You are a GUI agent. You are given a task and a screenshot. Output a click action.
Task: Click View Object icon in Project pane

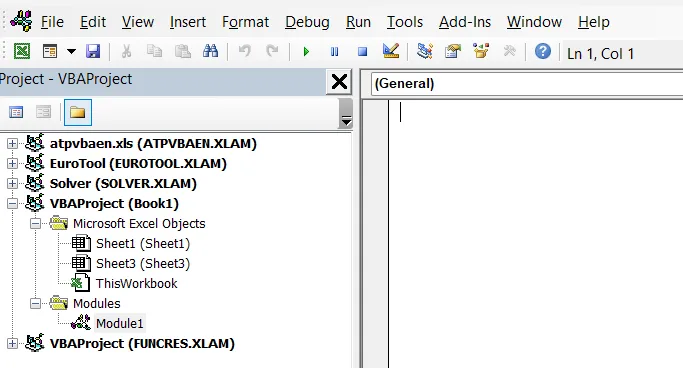point(44,112)
